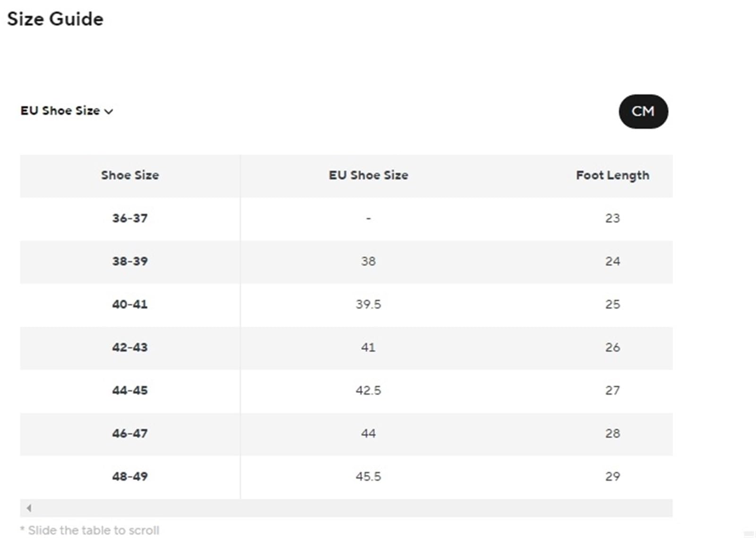The width and height of the screenshot is (756, 538).
Task: Click the 42.5 EU size cell
Action: (369, 390)
